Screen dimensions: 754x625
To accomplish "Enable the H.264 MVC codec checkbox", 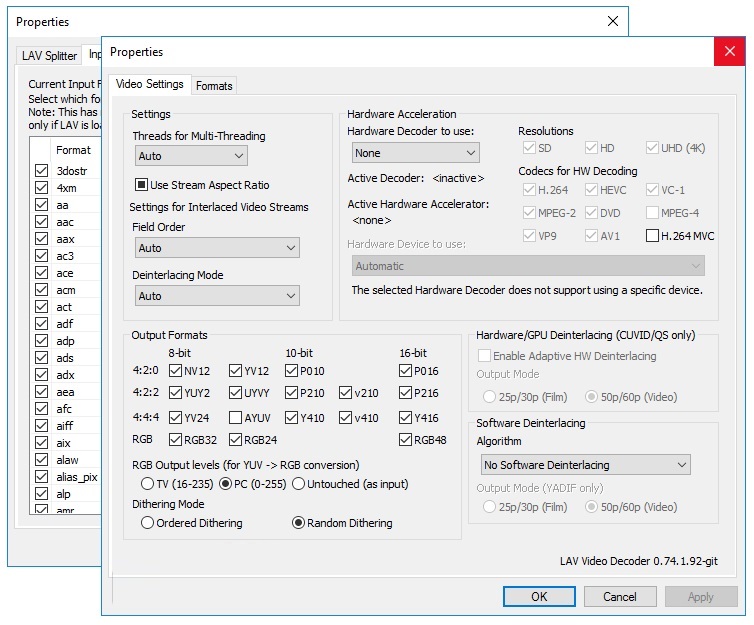I will click(653, 236).
